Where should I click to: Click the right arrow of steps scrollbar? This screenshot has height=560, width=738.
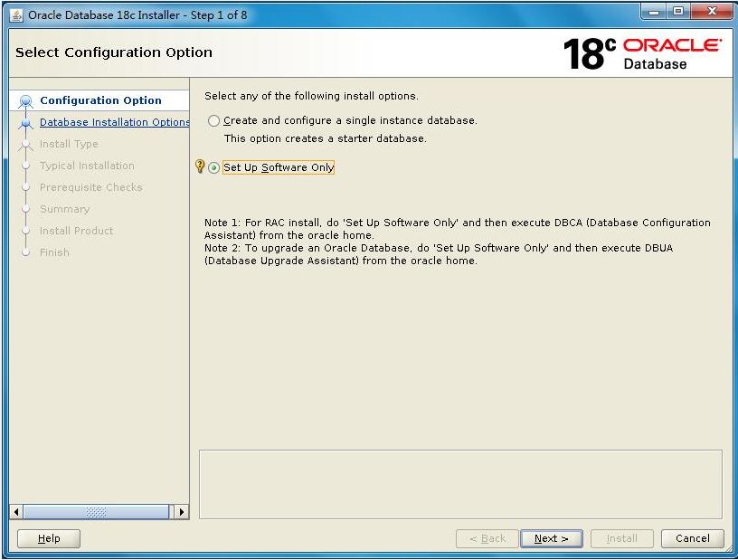[x=182, y=511]
